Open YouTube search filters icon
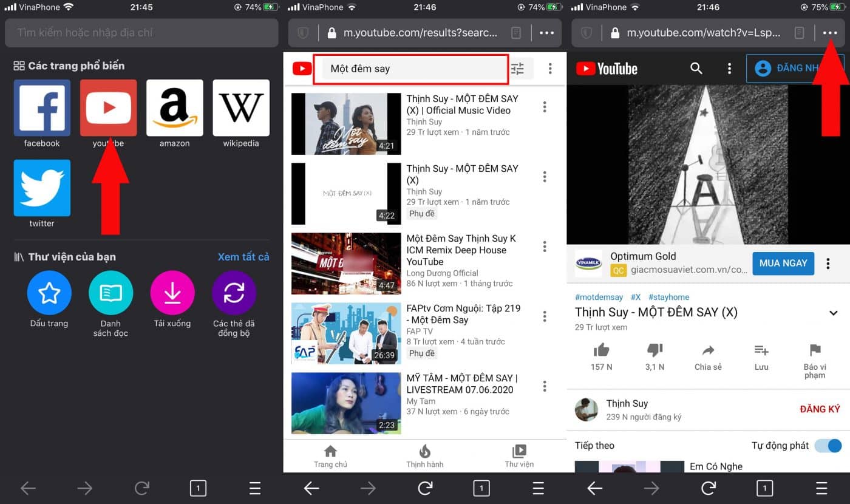This screenshot has width=850, height=504. click(517, 69)
